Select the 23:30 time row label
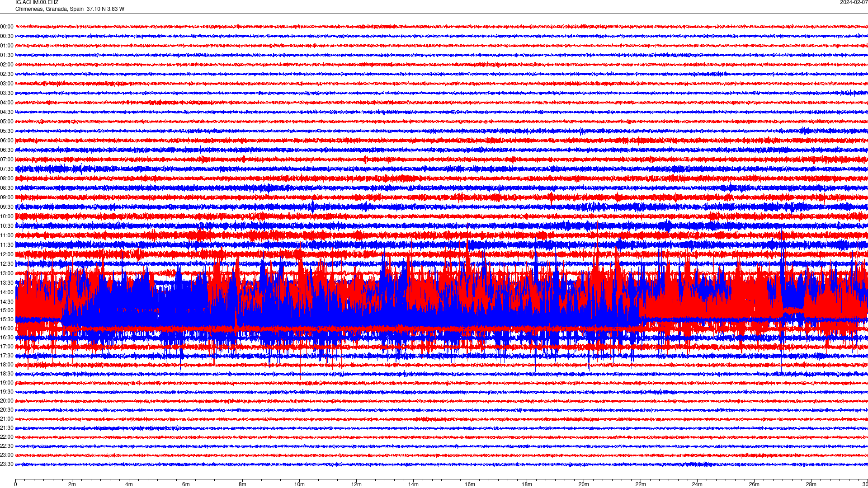This screenshot has height=488, width=868. pos(7,464)
